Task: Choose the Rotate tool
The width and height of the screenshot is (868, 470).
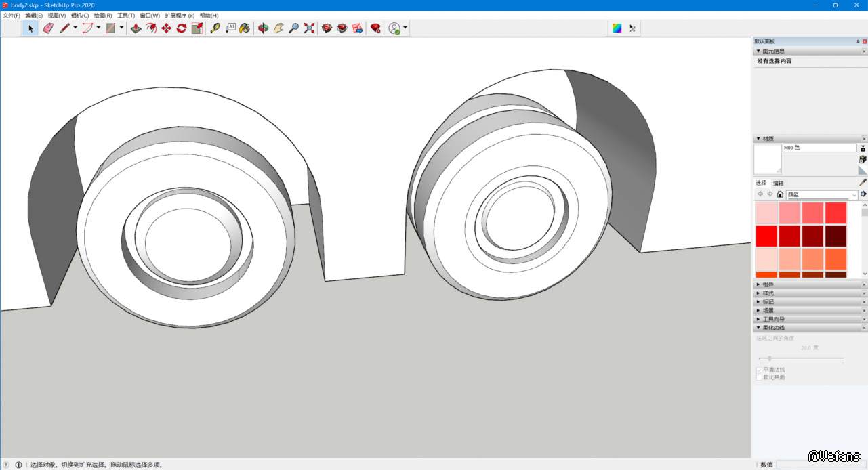Action: coord(182,28)
